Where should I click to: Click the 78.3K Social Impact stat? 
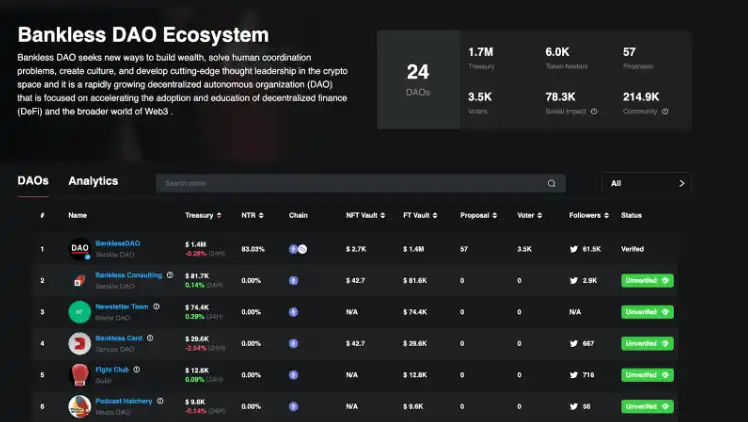click(x=571, y=103)
